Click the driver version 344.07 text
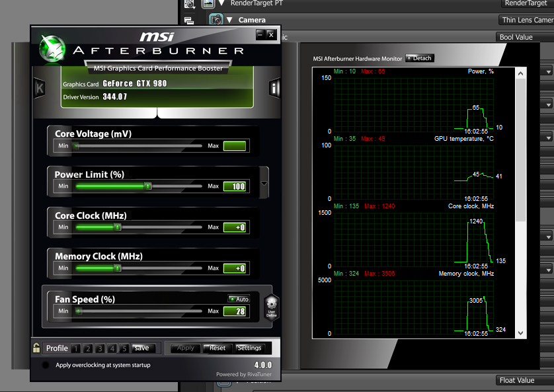554x392 pixels. [x=115, y=97]
